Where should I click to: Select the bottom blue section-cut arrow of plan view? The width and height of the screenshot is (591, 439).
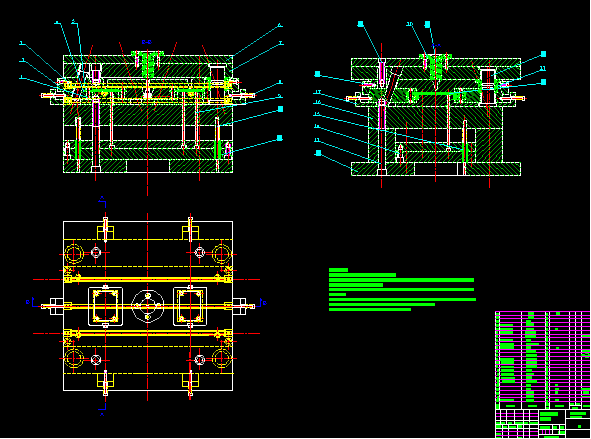click(102, 409)
